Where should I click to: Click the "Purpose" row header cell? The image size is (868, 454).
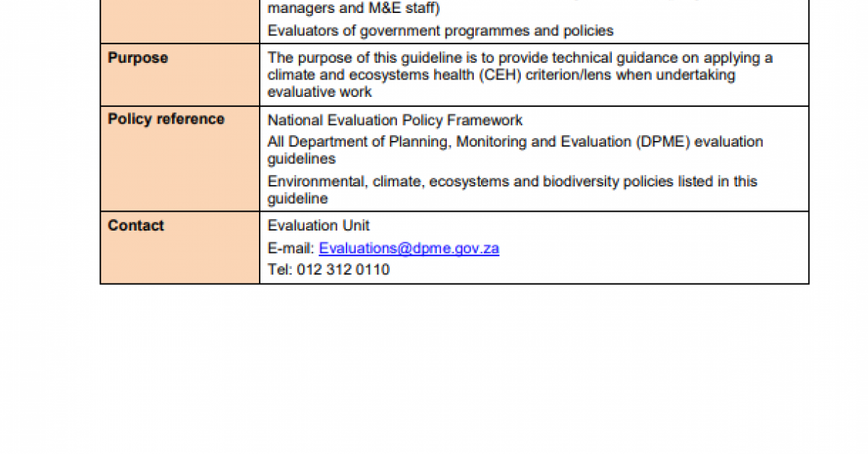point(180,74)
